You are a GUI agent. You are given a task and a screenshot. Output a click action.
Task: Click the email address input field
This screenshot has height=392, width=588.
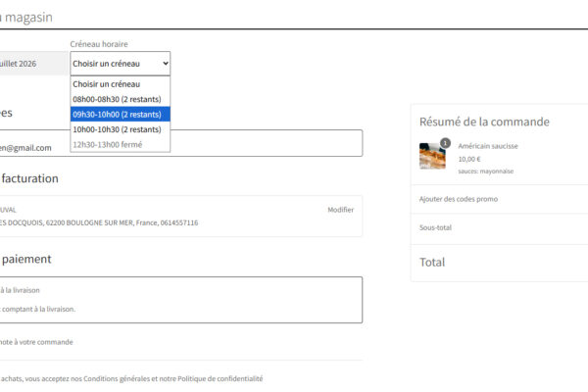click(x=181, y=143)
